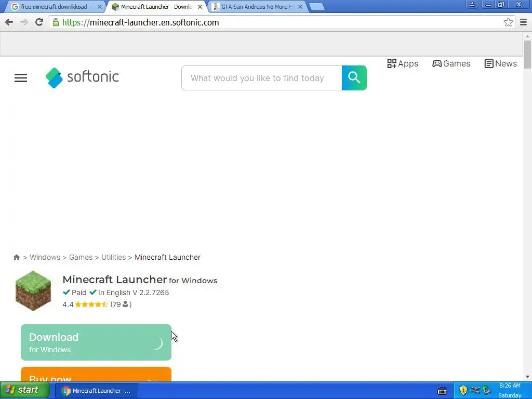Click the home icon in the breadcrumb

point(17,257)
